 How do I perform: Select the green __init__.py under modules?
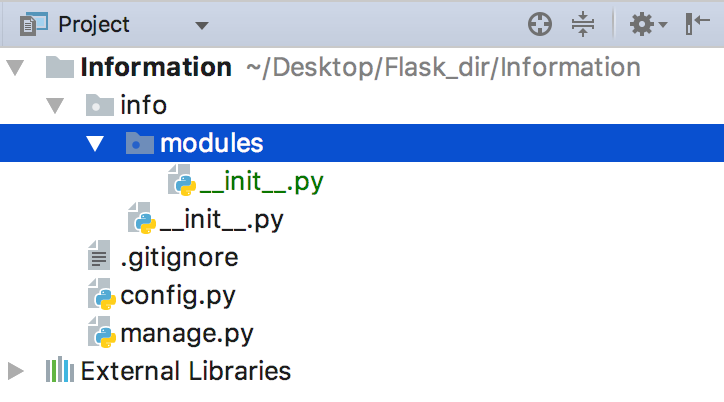pyautogui.click(x=261, y=182)
